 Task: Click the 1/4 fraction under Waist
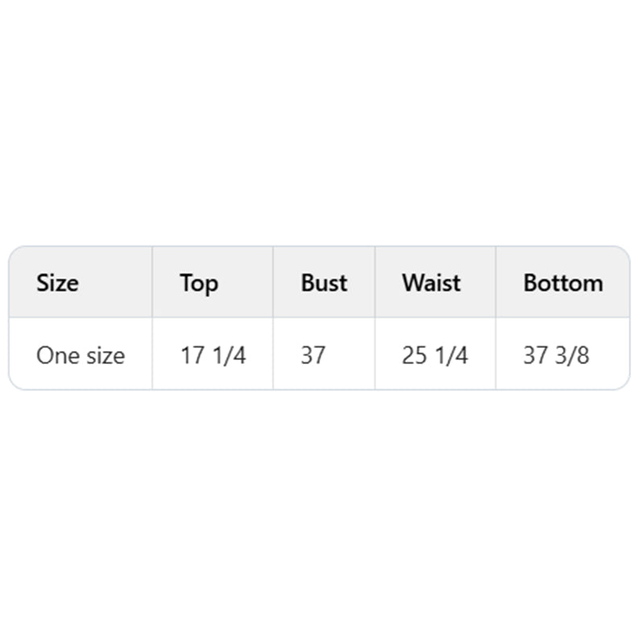pos(452,355)
